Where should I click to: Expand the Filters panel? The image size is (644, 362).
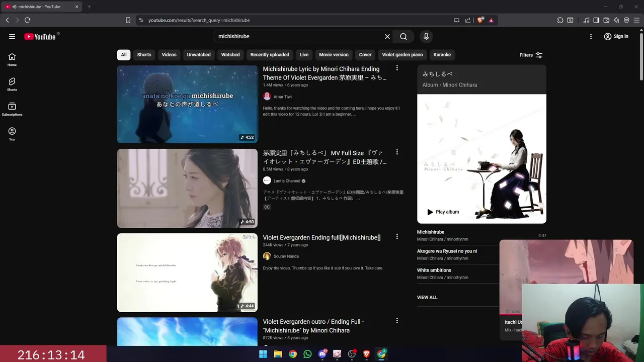click(x=531, y=55)
